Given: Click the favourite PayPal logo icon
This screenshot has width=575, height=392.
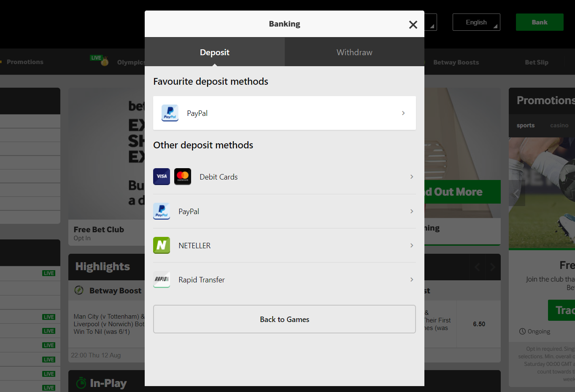Looking at the screenshot, I should point(170,113).
